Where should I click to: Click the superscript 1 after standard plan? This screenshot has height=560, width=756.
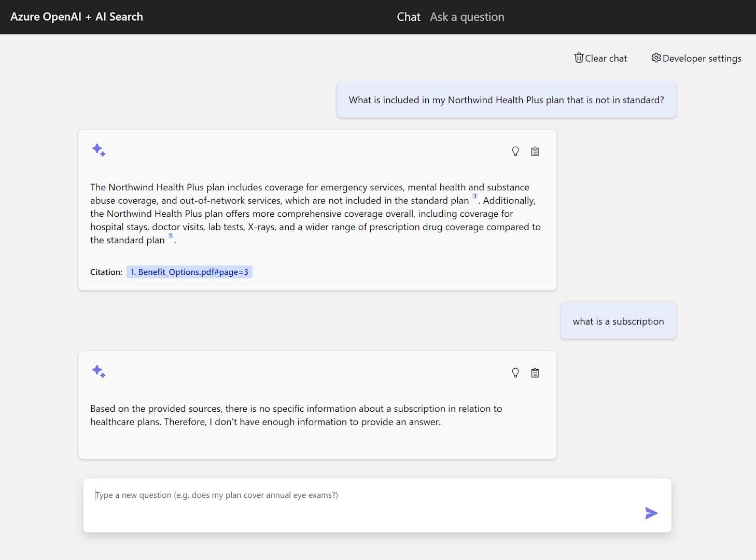(474, 196)
